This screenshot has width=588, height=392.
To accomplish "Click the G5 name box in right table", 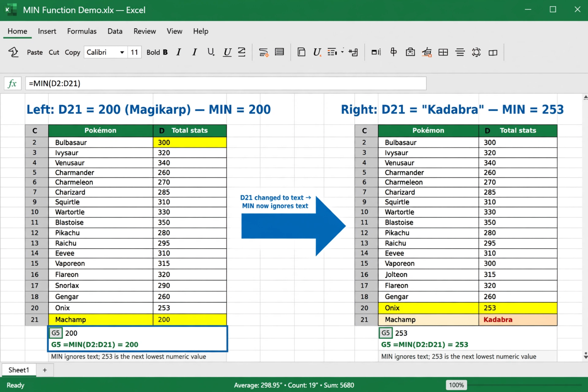I will click(386, 333).
